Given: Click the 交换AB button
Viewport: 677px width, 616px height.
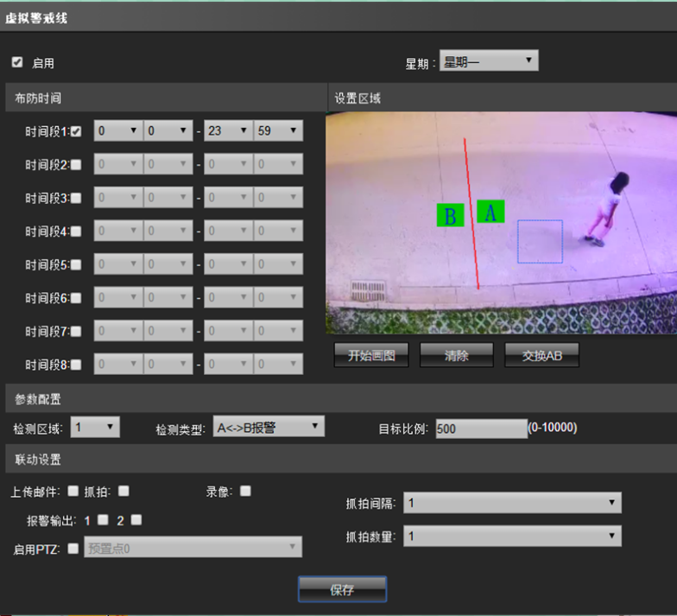Looking at the screenshot, I should point(542,355).
